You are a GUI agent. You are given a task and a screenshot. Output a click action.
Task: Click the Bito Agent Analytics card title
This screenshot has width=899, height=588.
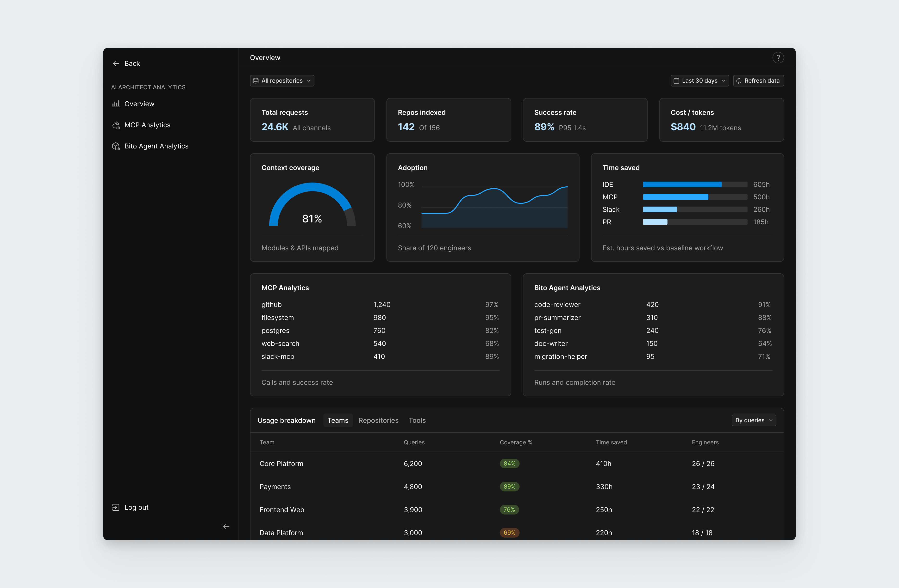click(x=567, y=288)
